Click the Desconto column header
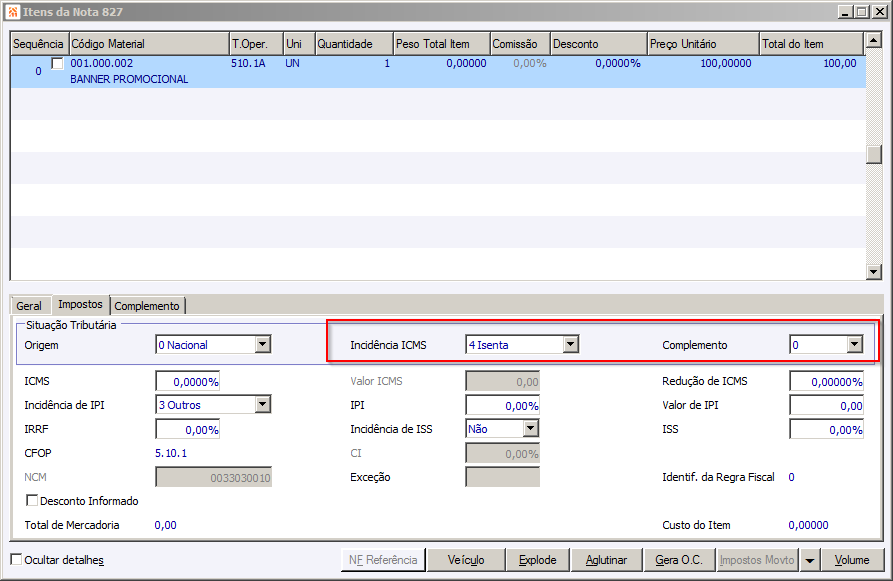The height and width of the screenshot is (581, 893). (599, 44)
